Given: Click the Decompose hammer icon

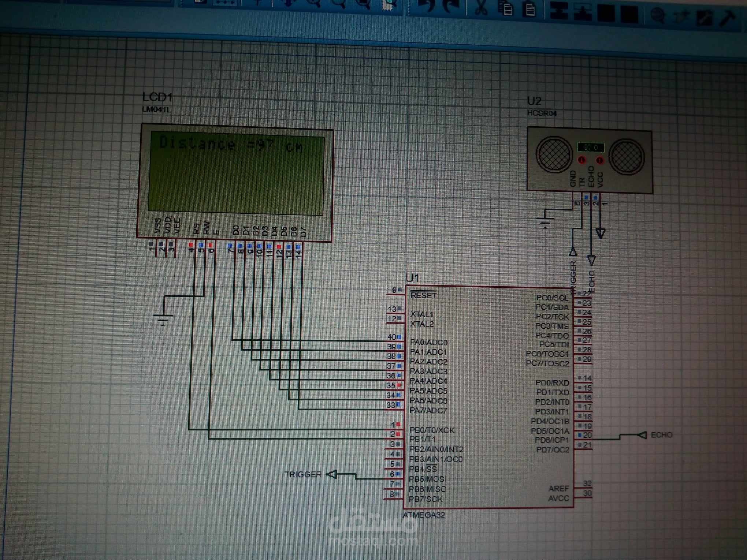Looking at the screenshot, I should 728,18.
